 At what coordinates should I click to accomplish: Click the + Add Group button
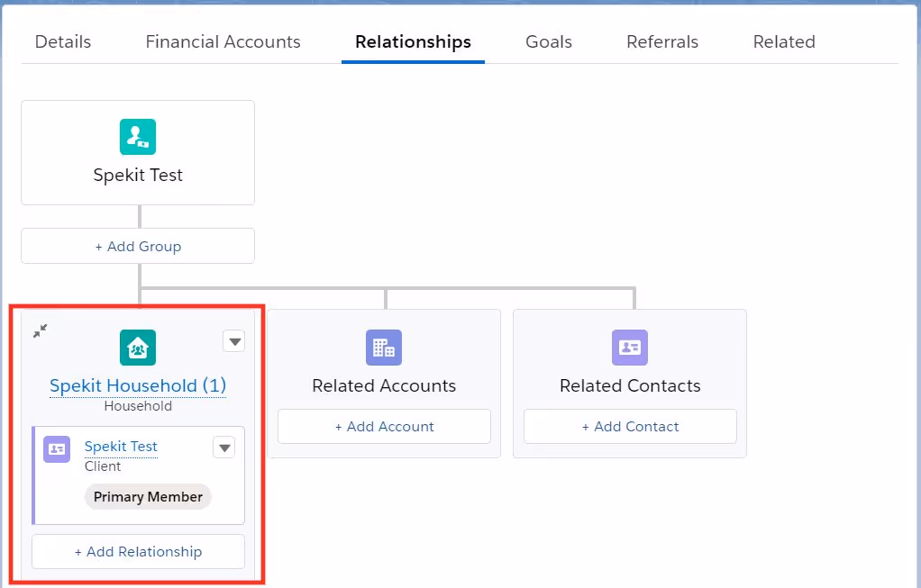point(138,246)
